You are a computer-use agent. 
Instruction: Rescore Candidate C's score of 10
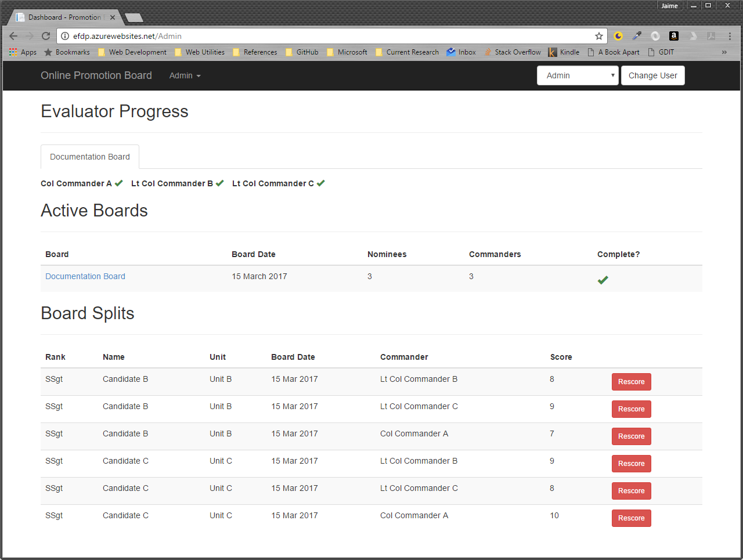[x=631, y=518]
